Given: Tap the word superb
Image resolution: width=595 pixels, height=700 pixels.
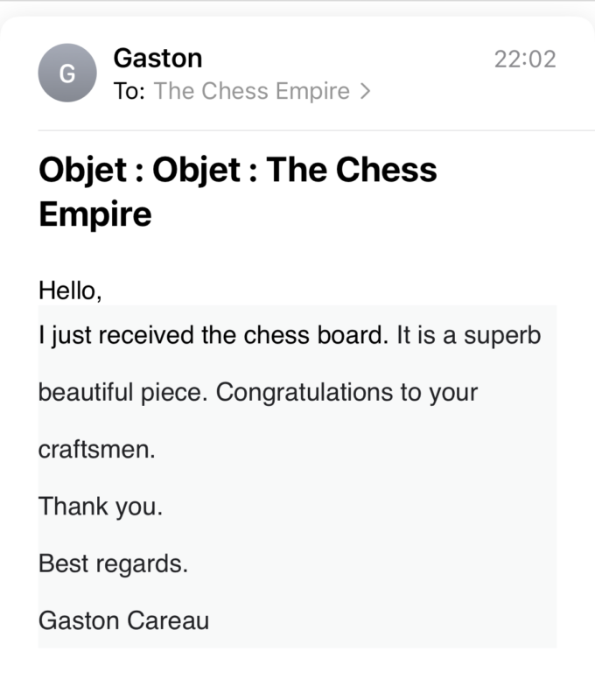Looking at the screenshot, I should [502, 336].
